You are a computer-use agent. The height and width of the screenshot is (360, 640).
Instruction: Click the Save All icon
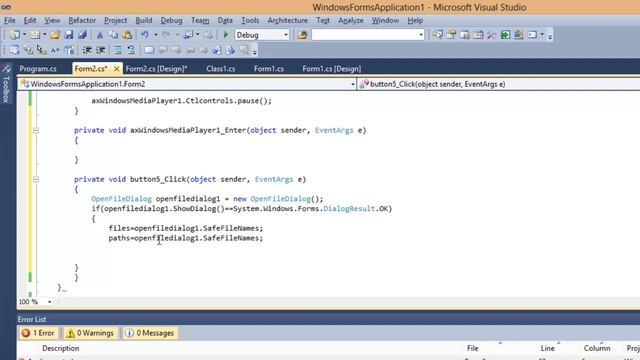pos(82,35)
